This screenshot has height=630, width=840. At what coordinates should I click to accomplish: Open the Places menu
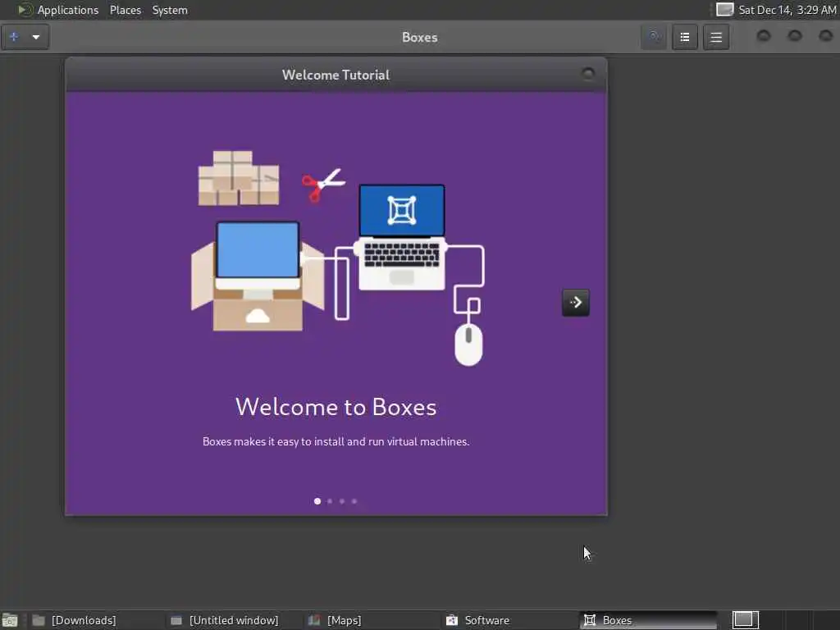click(126, 10)
